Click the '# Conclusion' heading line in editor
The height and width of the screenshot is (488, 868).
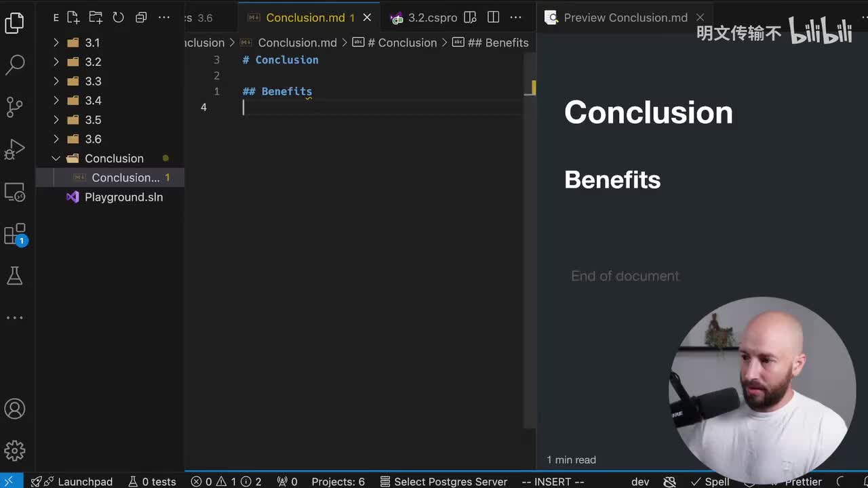281,60
